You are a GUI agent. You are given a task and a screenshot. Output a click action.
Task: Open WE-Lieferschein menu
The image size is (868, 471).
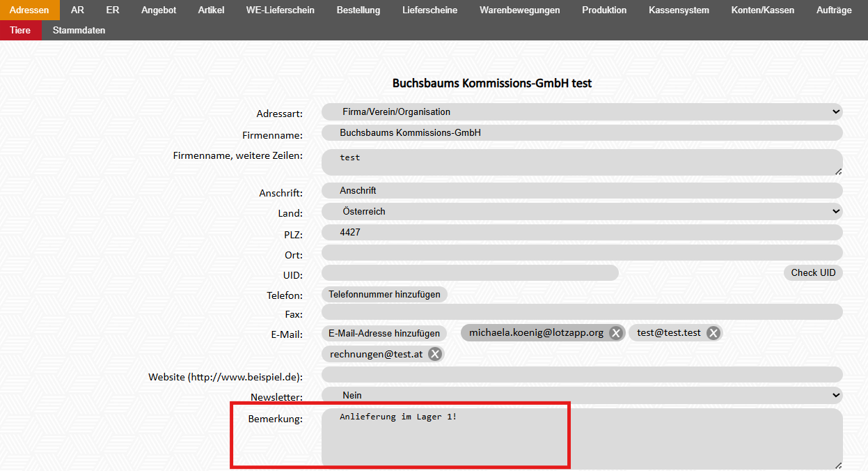pyautogui.click(x=281, y=10)
